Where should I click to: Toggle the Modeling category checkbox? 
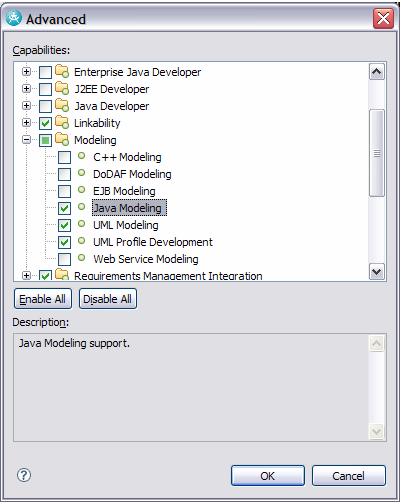coord(45,140)
